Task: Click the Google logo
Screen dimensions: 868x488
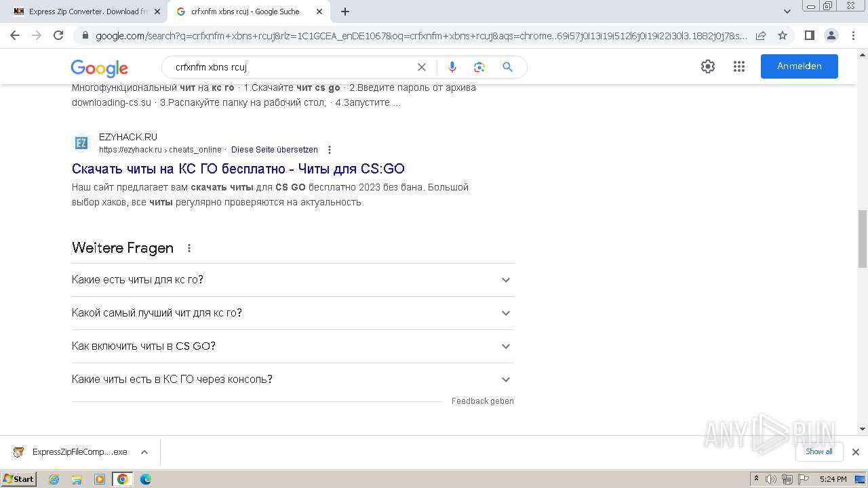Action: tap(99, 68)
